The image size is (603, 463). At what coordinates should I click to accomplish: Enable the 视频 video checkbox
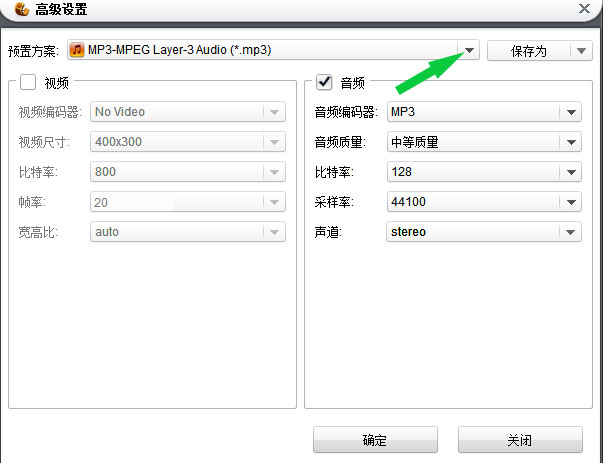[27, 82]
